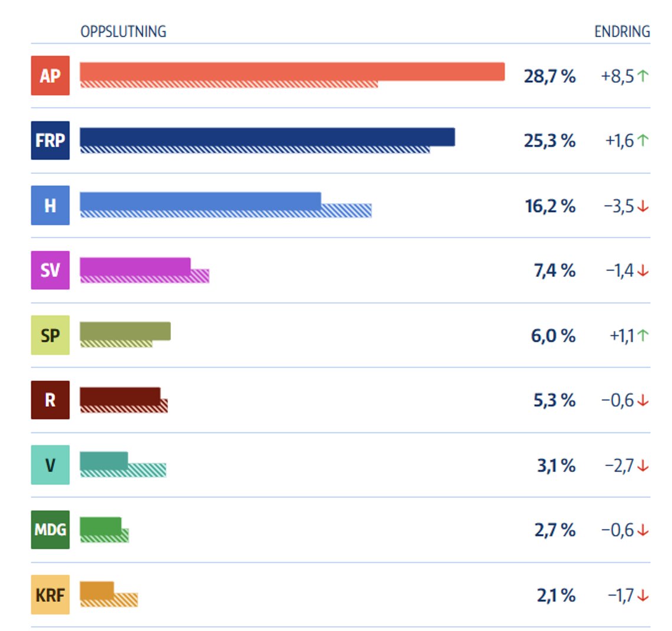
Task: Click the −2,7 change value for V
Action: coord(620,465)
